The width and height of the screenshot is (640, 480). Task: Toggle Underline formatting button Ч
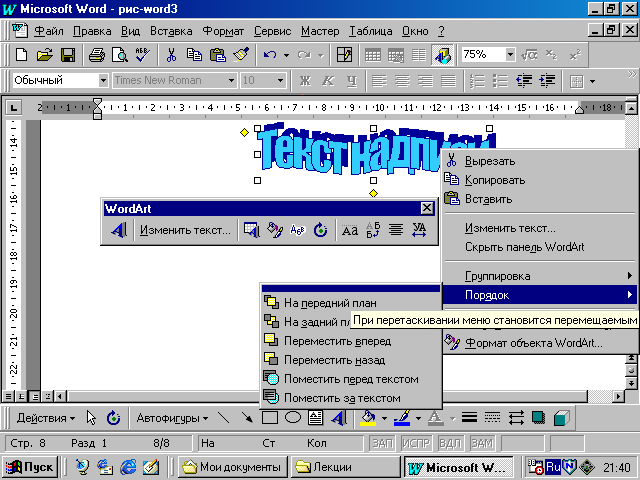[x=351, y=80]
